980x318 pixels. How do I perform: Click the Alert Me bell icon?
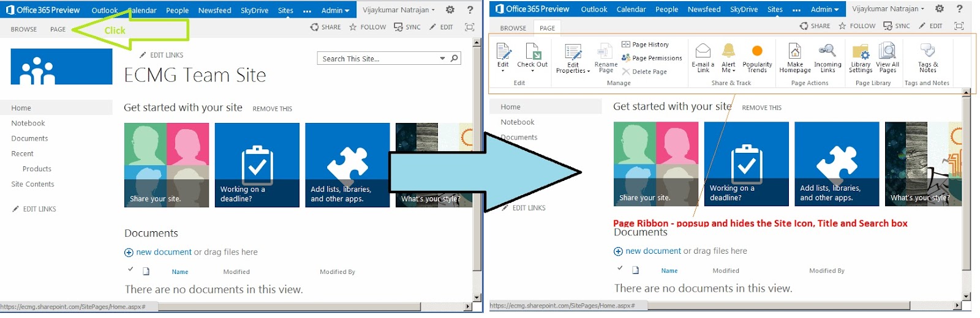pos(728,51)
